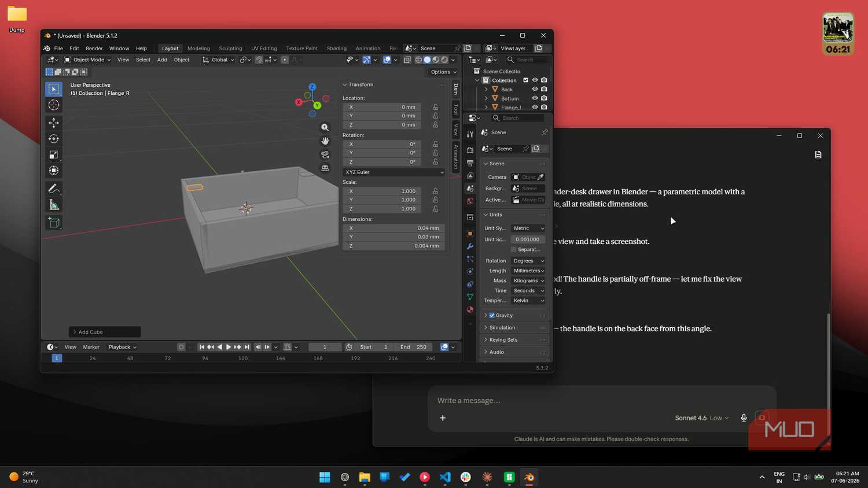This screenshot has height=488, width=868.
Task: Open the File menu
Action: (x=58, y=49)
